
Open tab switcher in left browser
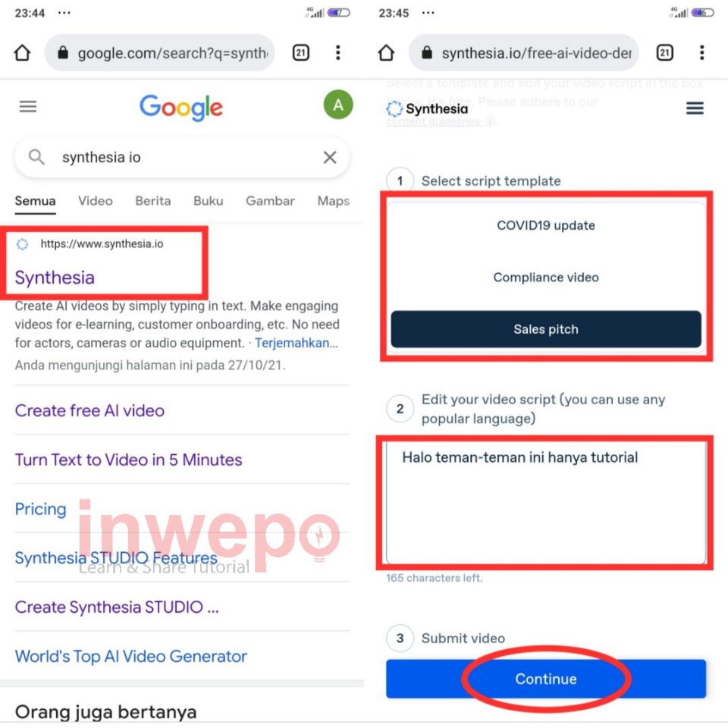301,52
